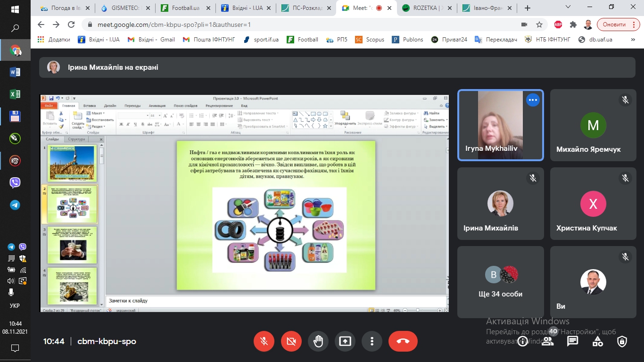Viewport: 644px width, 362px height.
Task: Click the Ще 34 особи participants tile
Action: (500, 282)
